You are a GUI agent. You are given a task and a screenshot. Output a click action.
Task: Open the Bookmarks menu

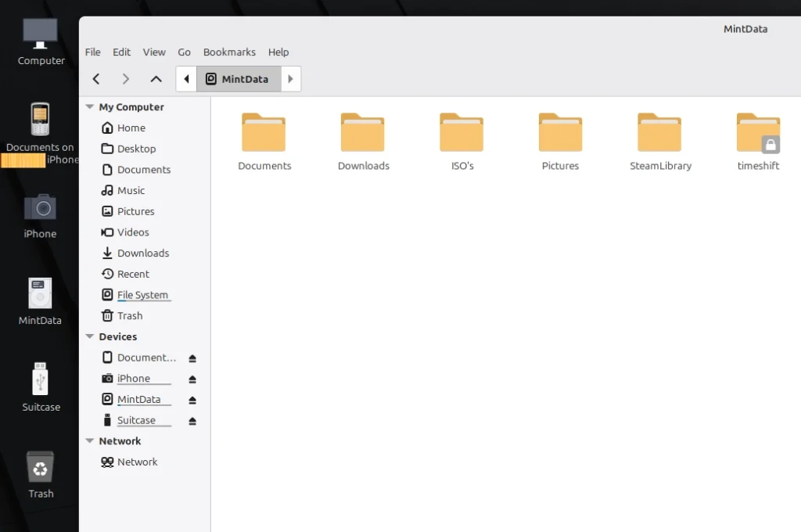point(228,52)
